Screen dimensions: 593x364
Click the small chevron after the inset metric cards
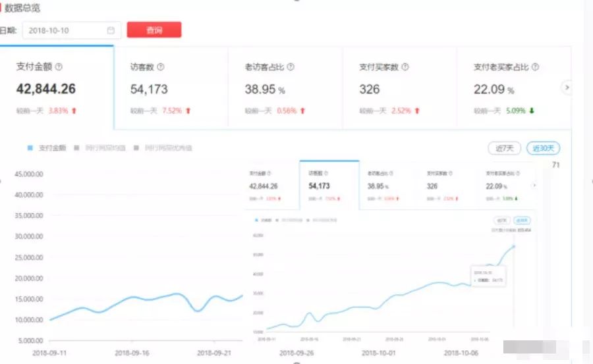coord(534,185)
